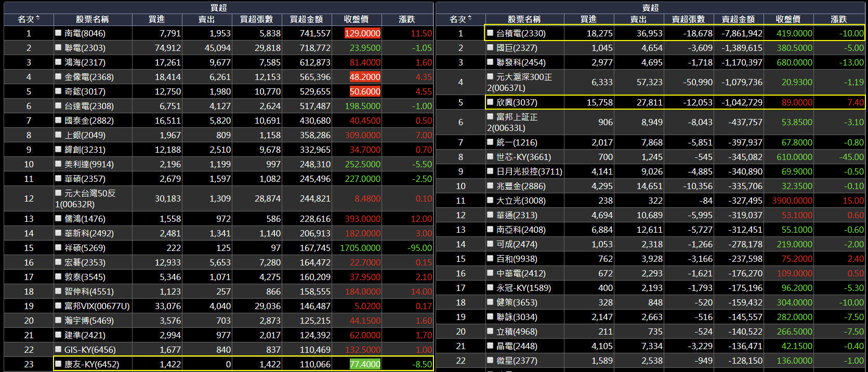Viewport: 868px width, 372px height.
Task: Open stock 可成(2474)
Action: pos(517,244)
